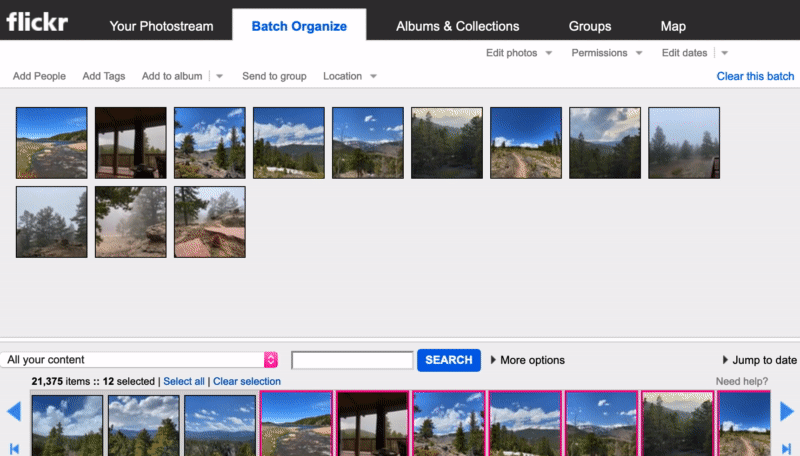Switch to Albums & Collections tab
Viewport: 800px width, 456px height.
(458, 26)
